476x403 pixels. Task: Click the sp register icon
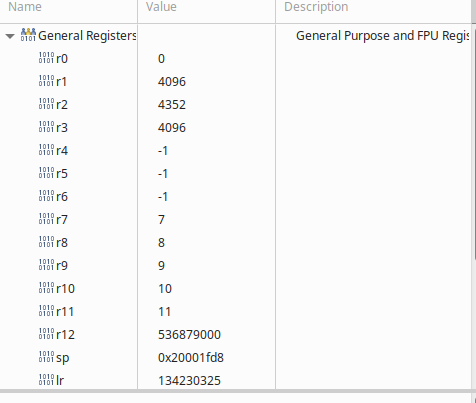(x=46, y=357)
